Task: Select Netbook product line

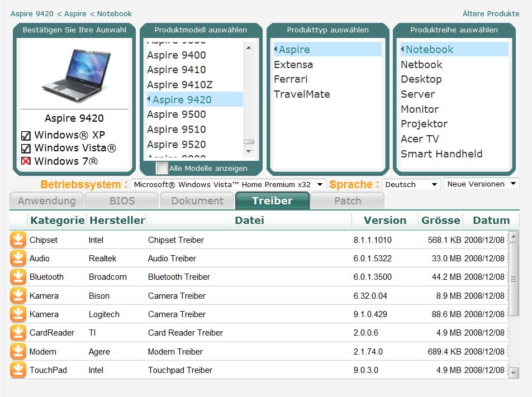Action: (x=422, y=64)
